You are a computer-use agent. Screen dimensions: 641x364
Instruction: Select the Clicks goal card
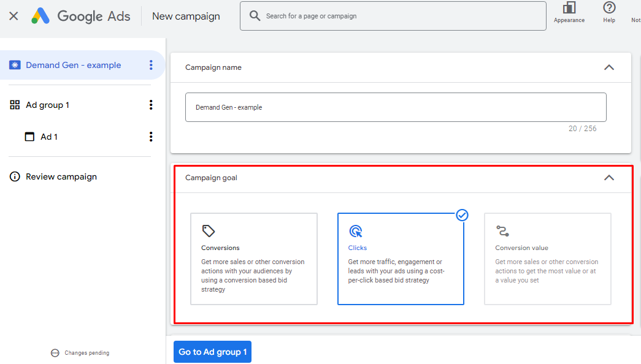401,259
